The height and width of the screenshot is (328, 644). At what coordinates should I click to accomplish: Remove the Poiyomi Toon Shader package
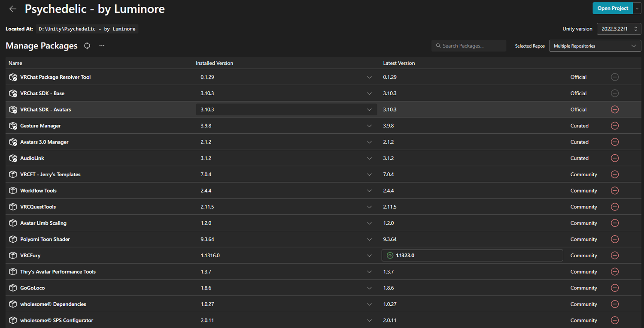tap(614, 239)
